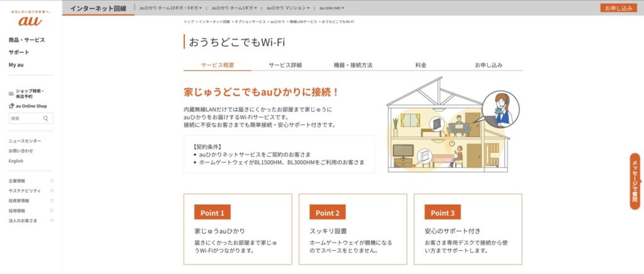Click 無線LANサービス breadcrumb link
644x274 pixels.
[303, 21]
